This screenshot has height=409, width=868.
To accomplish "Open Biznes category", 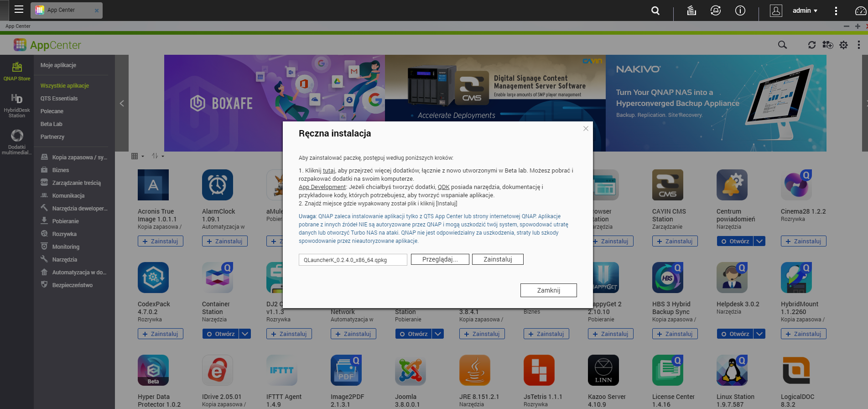I will [55, 170].
